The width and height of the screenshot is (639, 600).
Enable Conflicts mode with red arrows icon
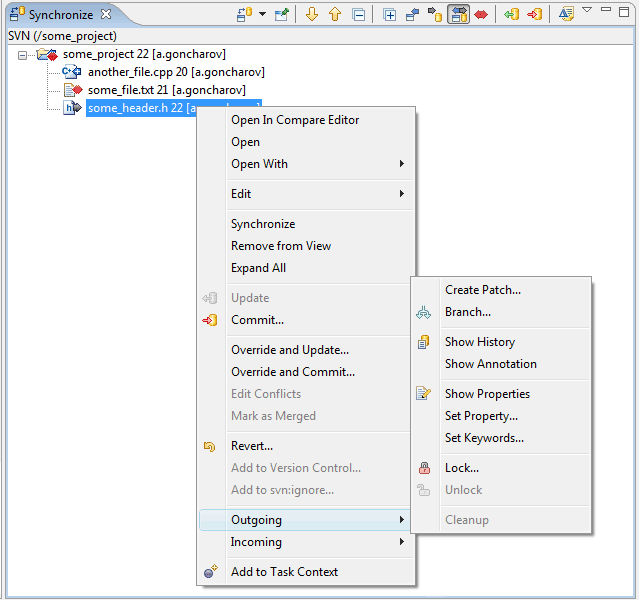481,15
